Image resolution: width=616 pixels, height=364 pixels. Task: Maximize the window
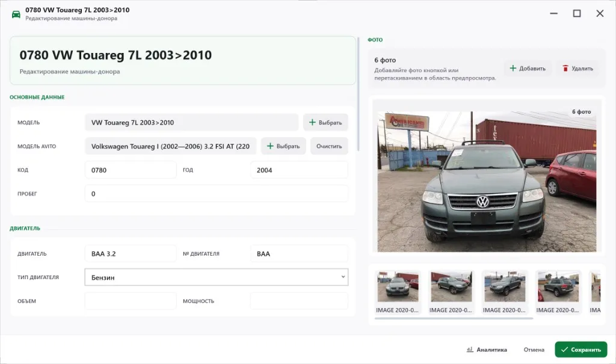pyautogui.click(x=577, y=13)
